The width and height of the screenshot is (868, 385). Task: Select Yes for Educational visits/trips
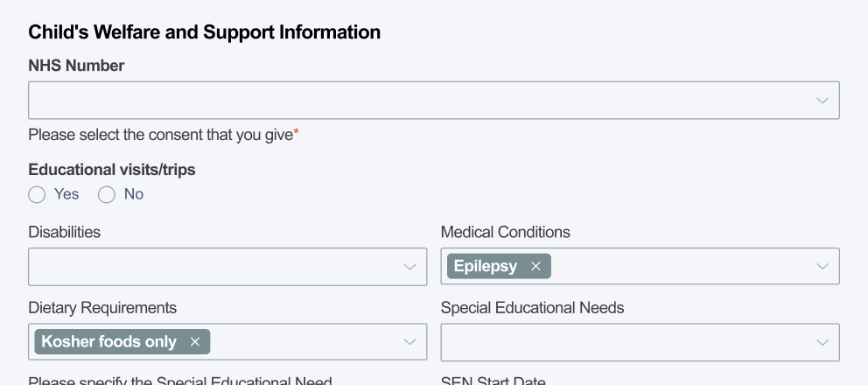coord(37,194)
